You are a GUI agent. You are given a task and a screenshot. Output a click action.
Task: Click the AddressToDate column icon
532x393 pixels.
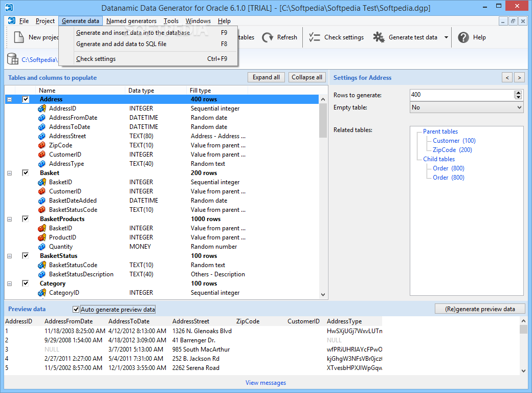tap(42, 127)
